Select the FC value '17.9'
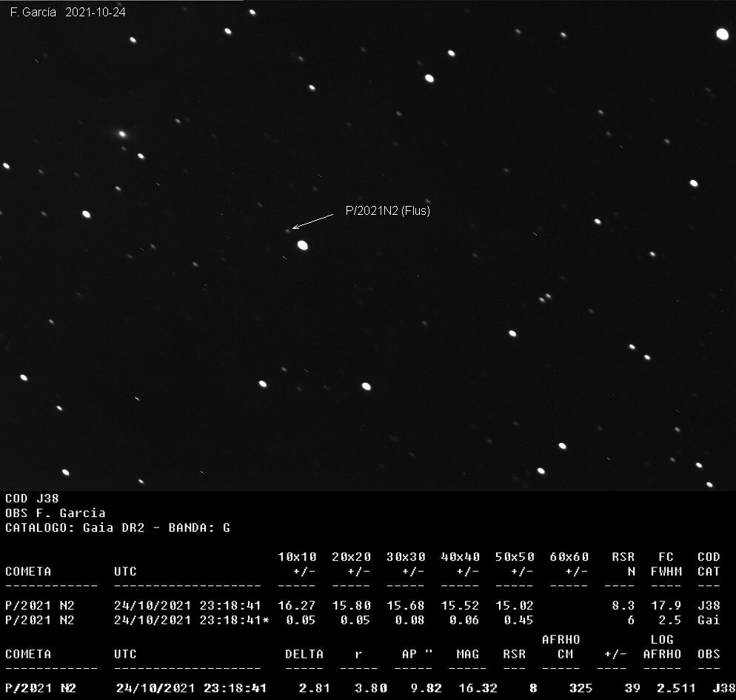 pos(666,606)
